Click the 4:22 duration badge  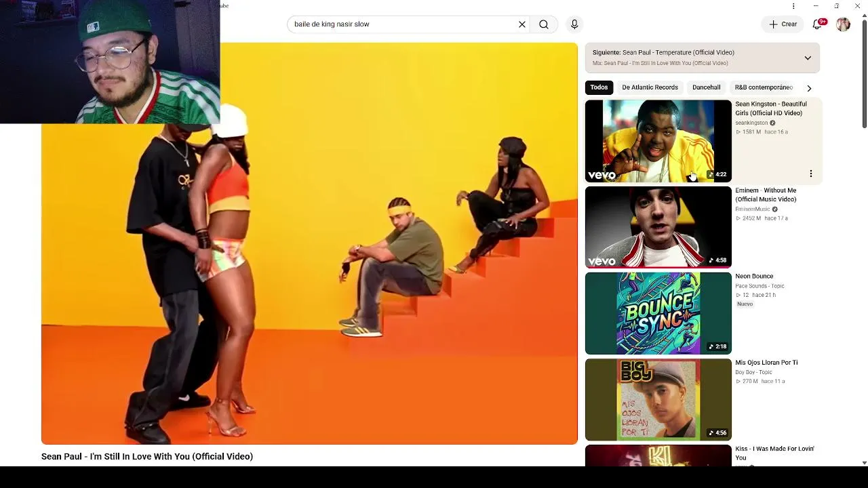point(717,175)
